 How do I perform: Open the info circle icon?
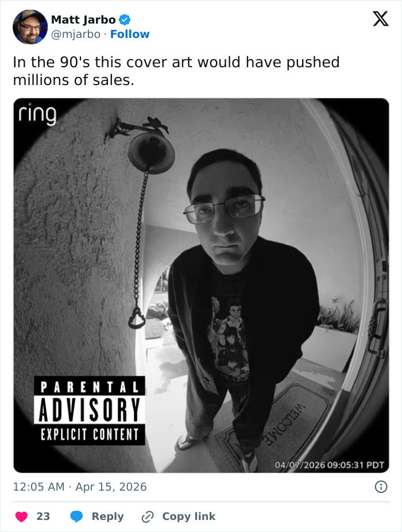[x=381, y=487]
